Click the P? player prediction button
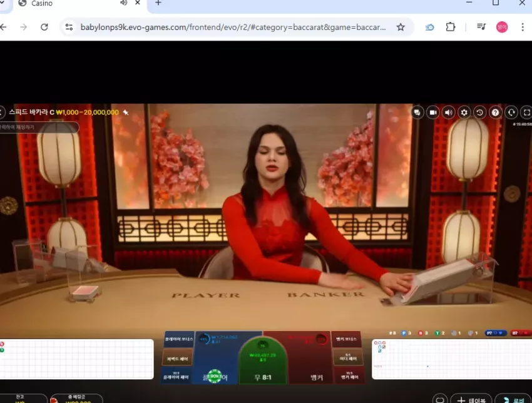Screen dimensions: 532x403 coord(496,333)
